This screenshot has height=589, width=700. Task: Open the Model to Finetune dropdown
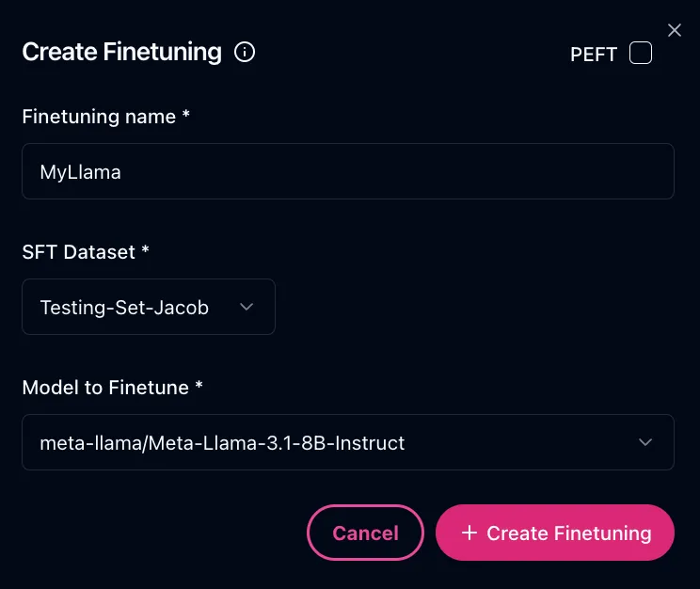coord(348,442)
